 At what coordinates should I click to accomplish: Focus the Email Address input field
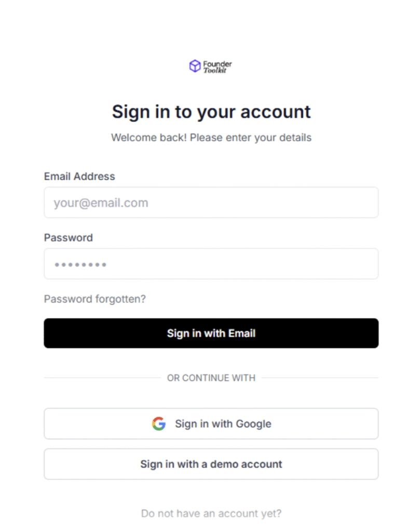point(211,203)
